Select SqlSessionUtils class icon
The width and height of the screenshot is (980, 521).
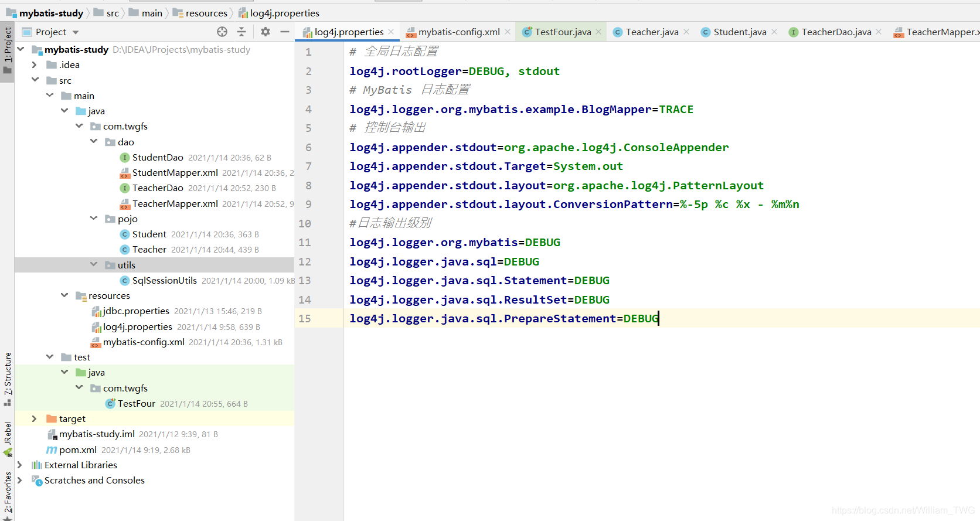[124, 281]
